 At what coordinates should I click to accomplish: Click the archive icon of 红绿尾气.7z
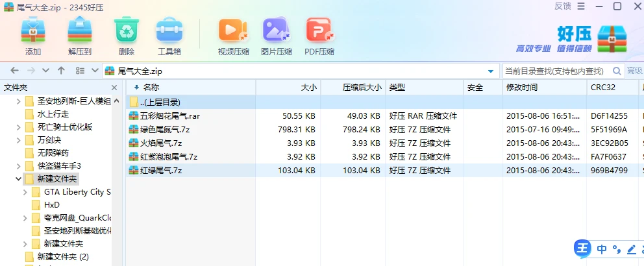tap(134, 171)
